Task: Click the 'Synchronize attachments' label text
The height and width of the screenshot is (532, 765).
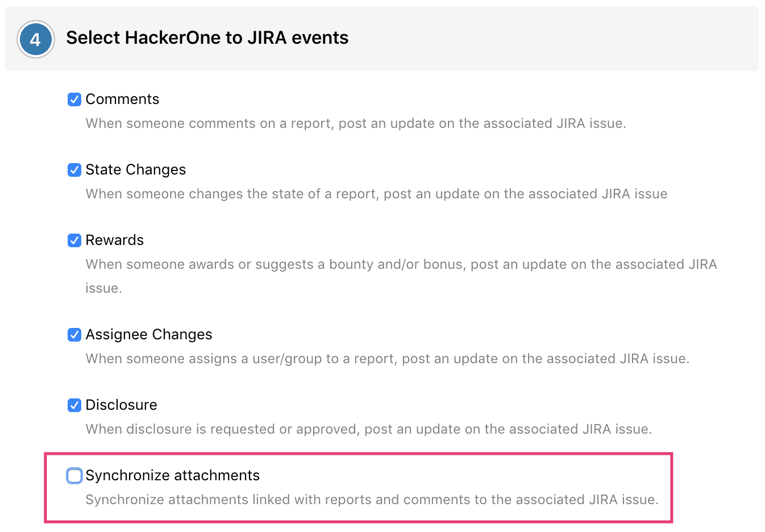Action: point(172,476)
